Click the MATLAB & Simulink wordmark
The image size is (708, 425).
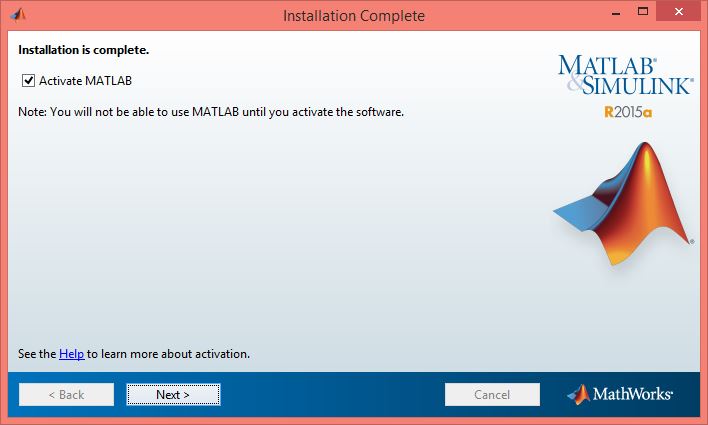tap(625, 75)
